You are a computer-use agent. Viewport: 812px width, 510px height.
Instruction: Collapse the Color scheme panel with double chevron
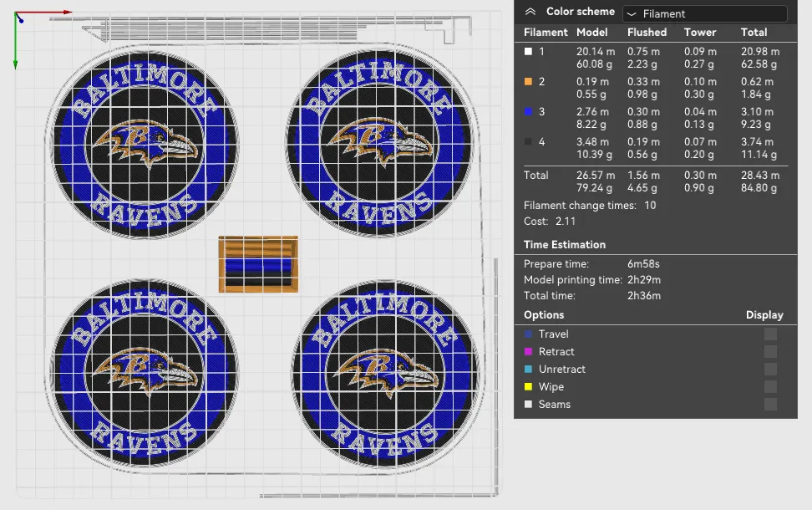tap(530, 12)
